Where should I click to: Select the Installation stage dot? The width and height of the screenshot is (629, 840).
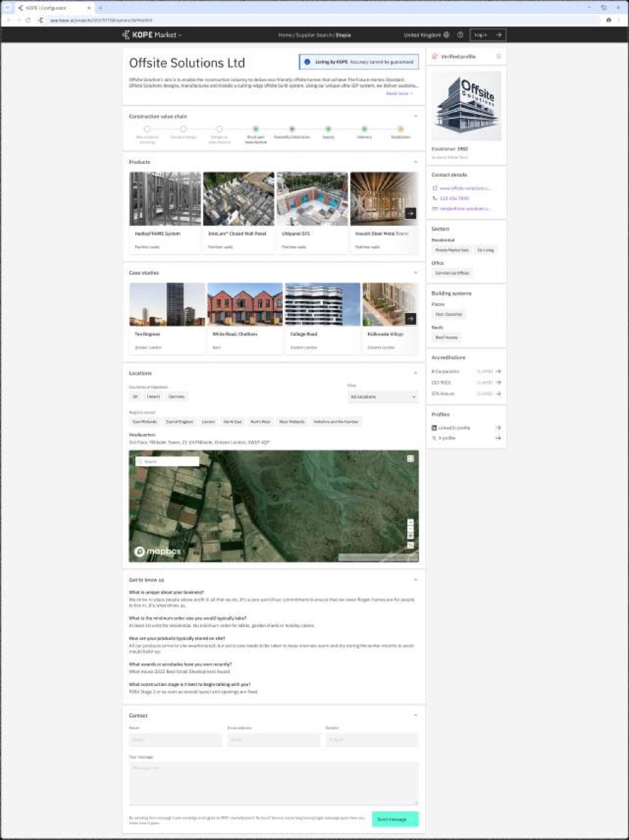pyautogui.click(x=401, y=129)
